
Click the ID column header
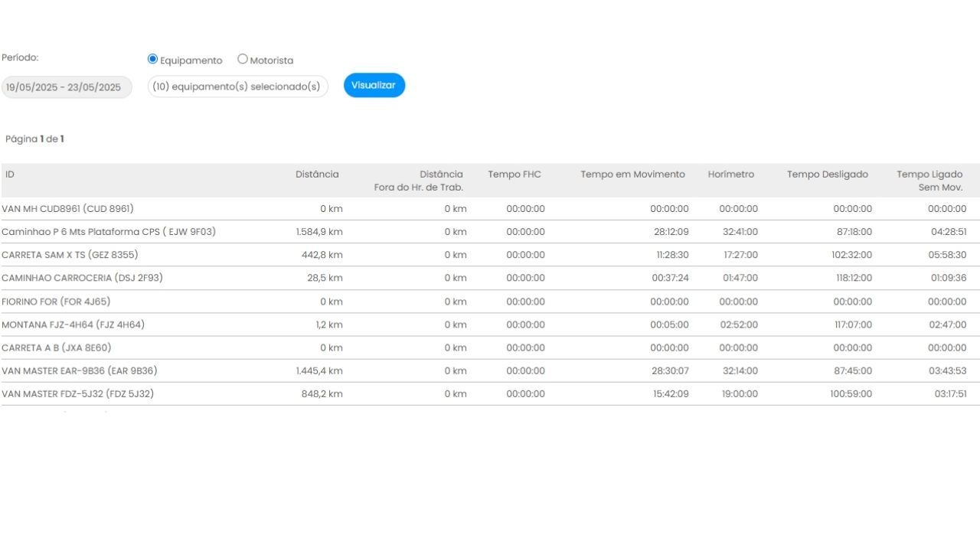pos(10,174)
